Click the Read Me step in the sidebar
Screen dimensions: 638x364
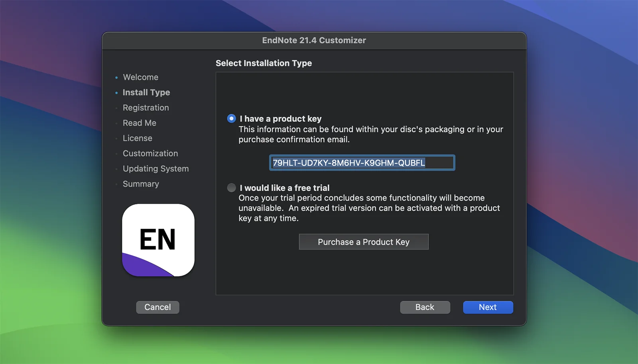tap(139, 123)
